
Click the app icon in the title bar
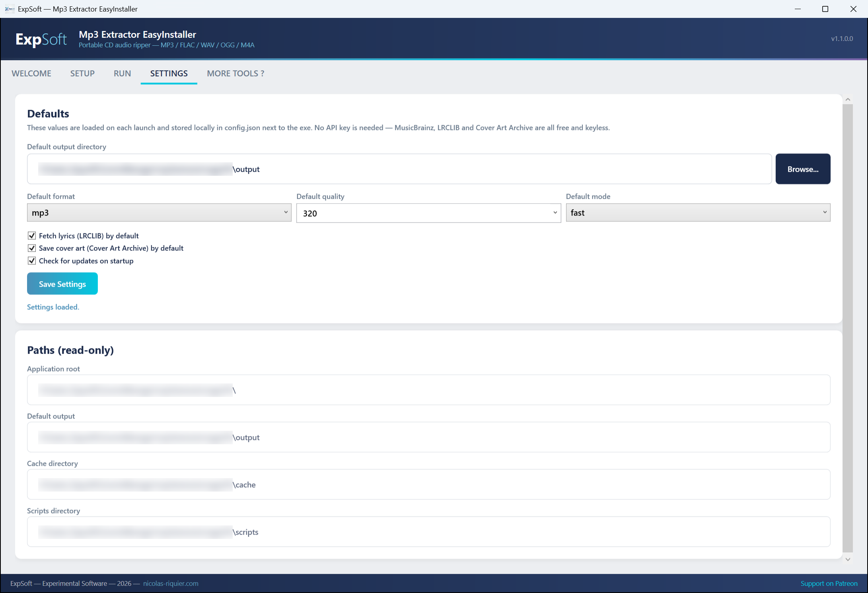tap(10, 9)
